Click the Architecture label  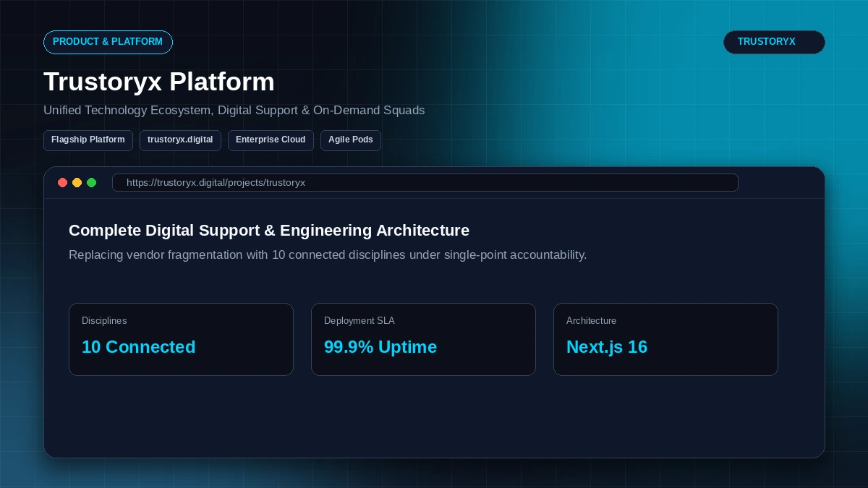592,321
